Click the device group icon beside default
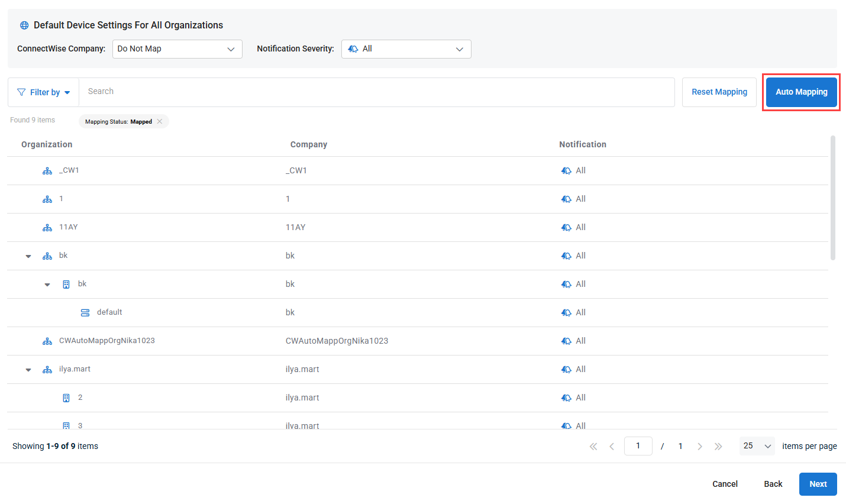The height and width of the screenshot is (504, 846). [85, 313]
